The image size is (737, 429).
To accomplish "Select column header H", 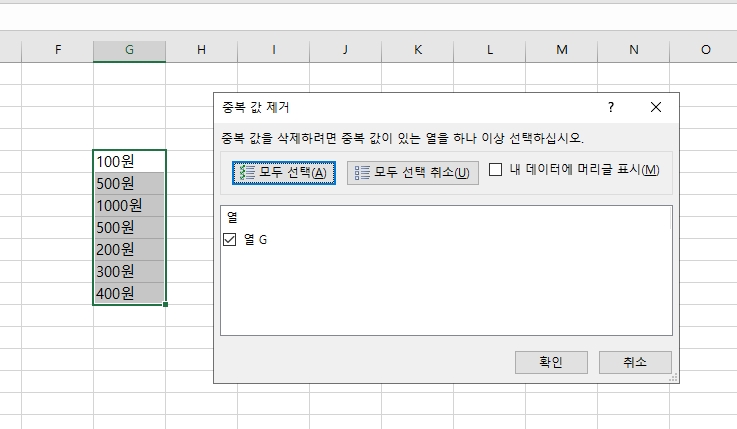I will click(201, 50).
